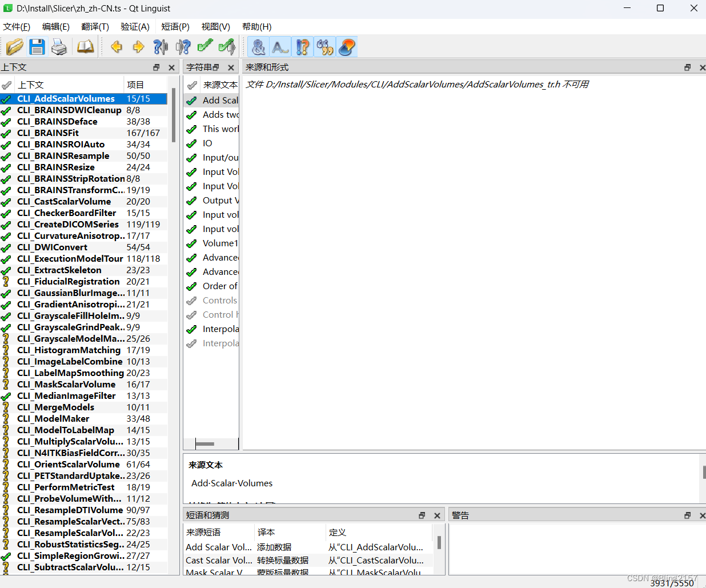706x588 pixels.
Task: Select 'Volume1' string row
Action: click(x=211, y=243)
